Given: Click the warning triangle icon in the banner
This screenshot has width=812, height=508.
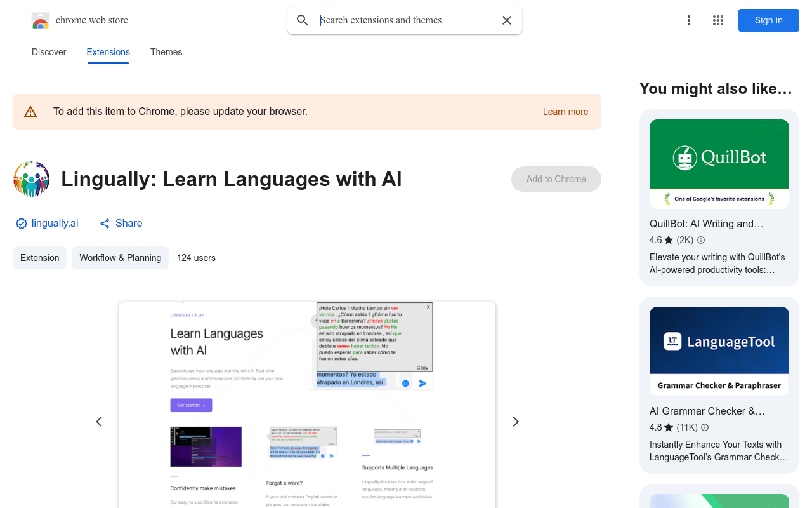Looking at the screenshot, I should [30, 112].
